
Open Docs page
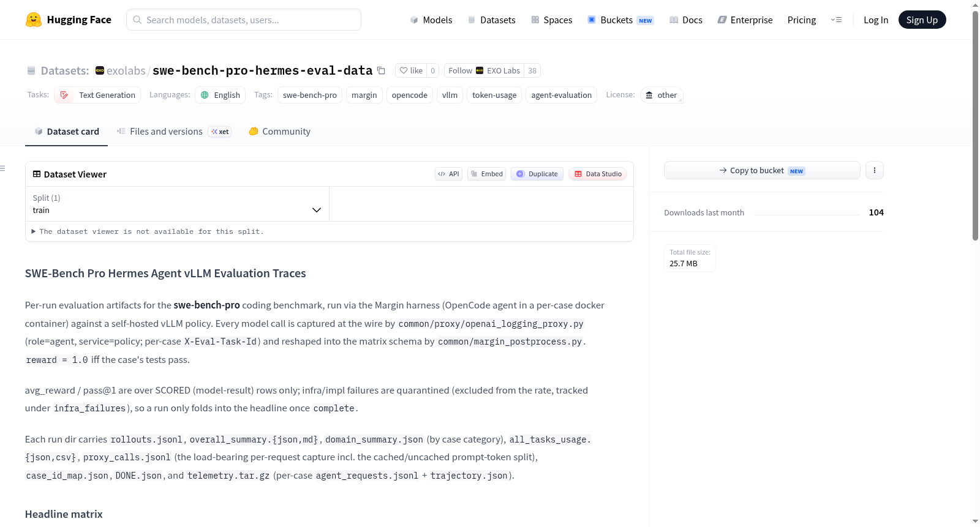click(685, 20)
